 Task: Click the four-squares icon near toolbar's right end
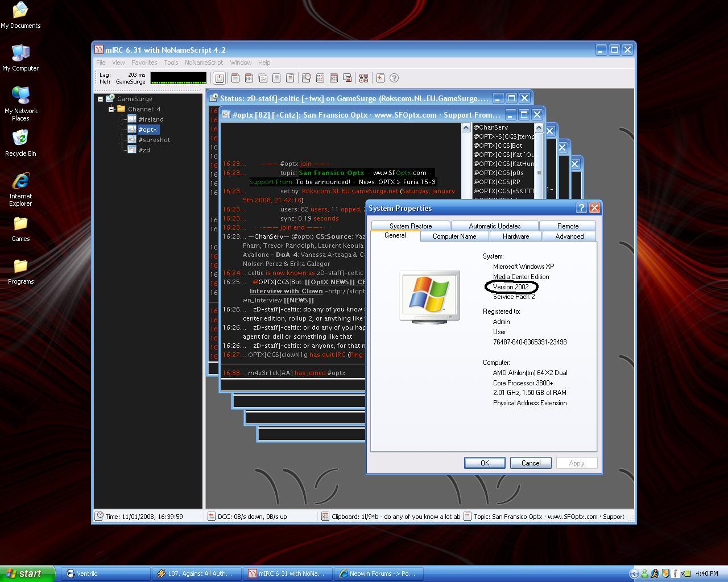coord(363,78)
